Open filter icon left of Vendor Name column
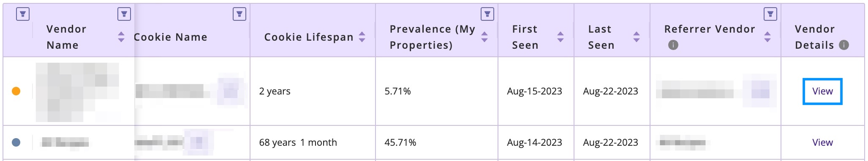This screenshot has height=161, width=868. pos(22,14)
